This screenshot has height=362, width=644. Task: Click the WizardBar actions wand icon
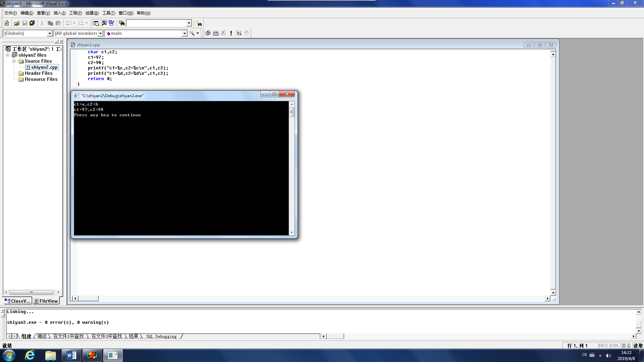pyautogui.click(x=192, y=33)
